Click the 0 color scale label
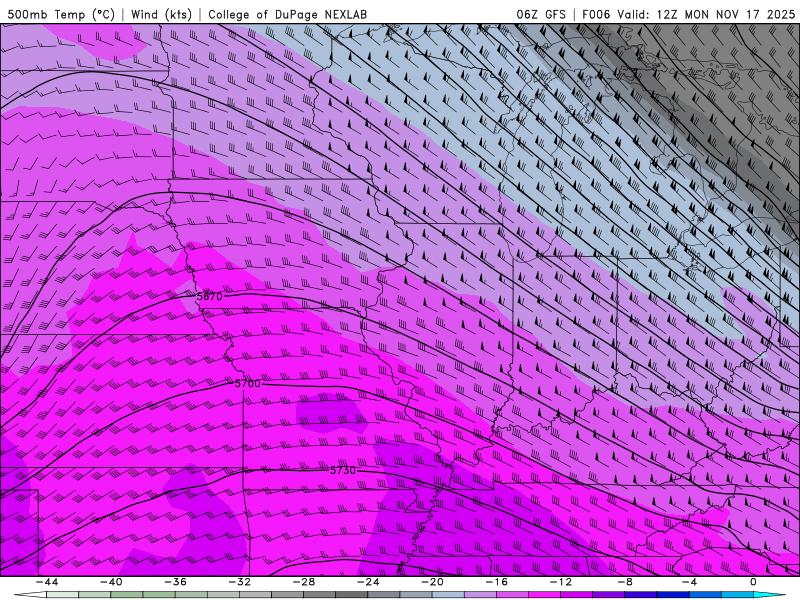 (x=754, y=582)
